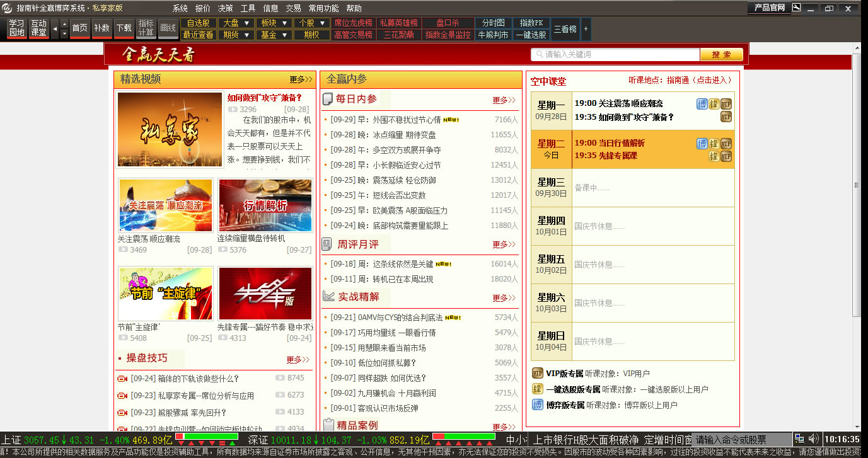Click the plus icon next to 三看榜
Image resolution: width=868 pixels, height=458 pixels.
tap(586, 29)
